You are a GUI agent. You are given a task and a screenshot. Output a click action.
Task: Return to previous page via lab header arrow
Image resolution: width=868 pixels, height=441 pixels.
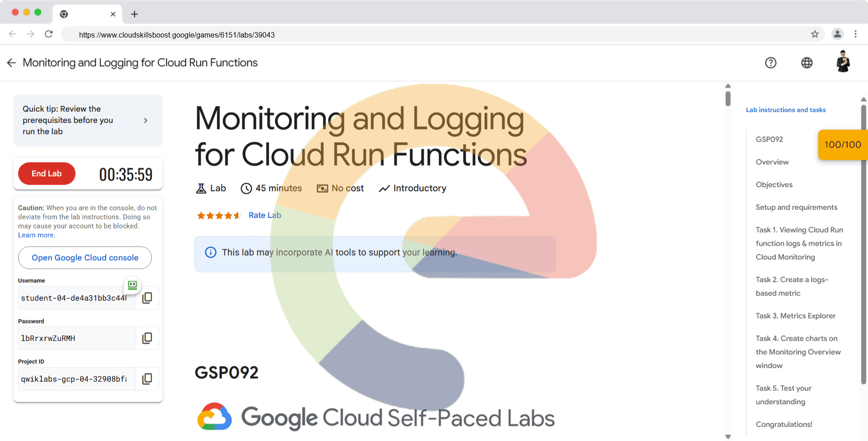click(x=11, y=63)
